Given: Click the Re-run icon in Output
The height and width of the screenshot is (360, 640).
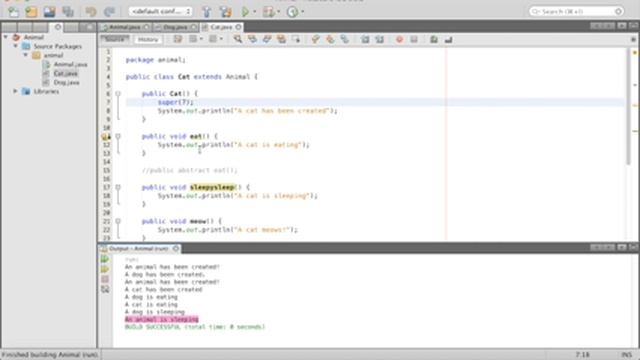Looking at the screenshot, I should pyautogui.click(x=105, y=259).
